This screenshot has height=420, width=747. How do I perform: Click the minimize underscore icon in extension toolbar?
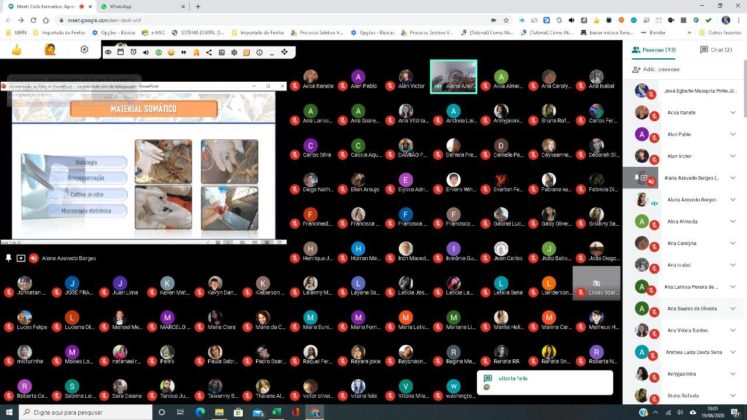click(x=272, y=53)
